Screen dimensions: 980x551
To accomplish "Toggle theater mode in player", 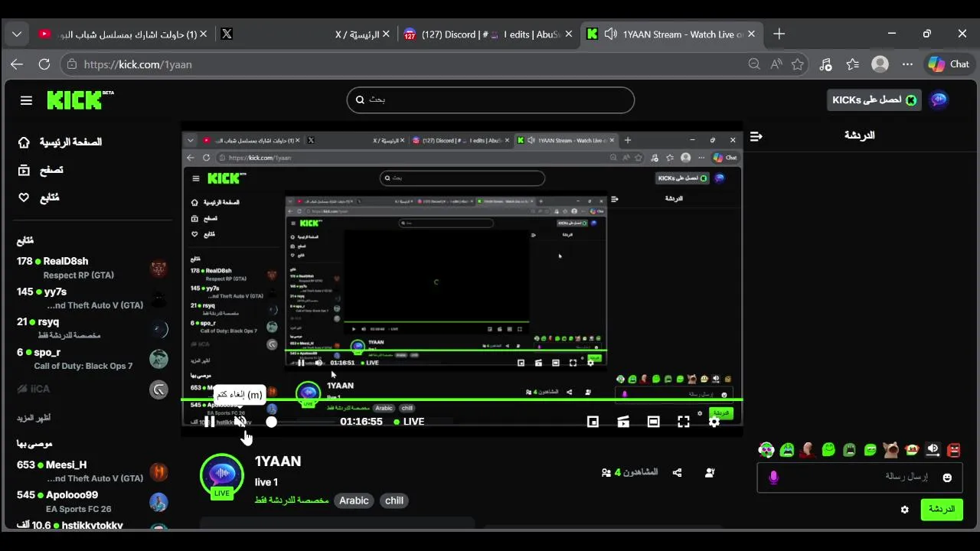I will point(653,422).
